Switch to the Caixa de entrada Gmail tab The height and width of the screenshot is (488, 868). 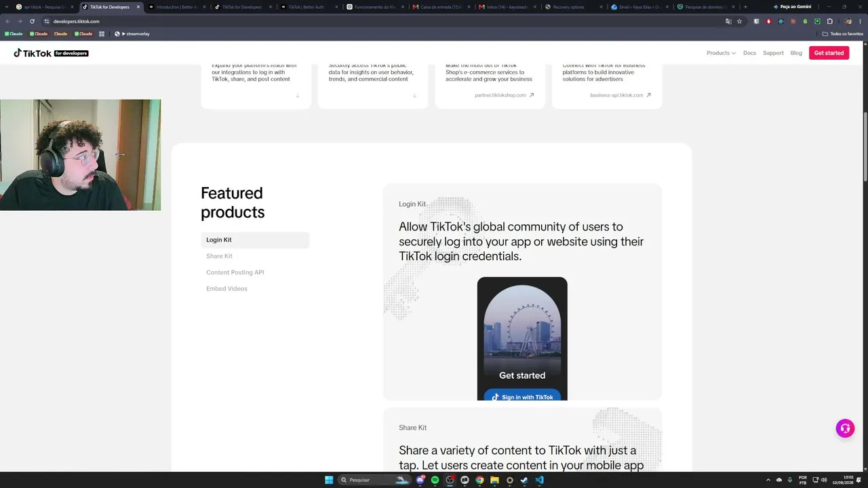[x=441, y=7]
